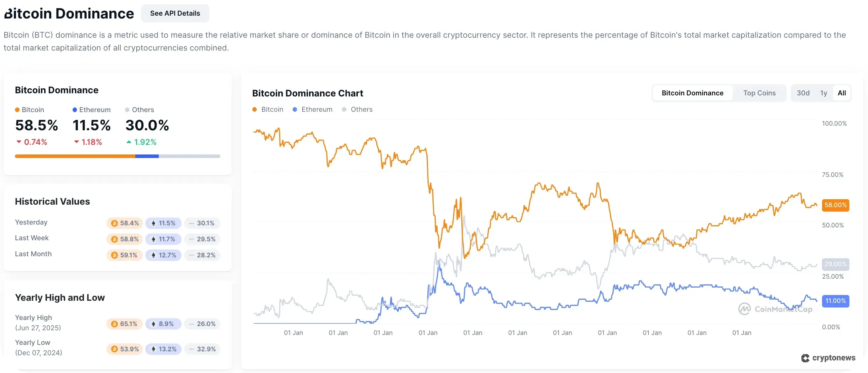
Task: Click the orange Bitcoin legend dot on the chart
Action: point(255,109)
